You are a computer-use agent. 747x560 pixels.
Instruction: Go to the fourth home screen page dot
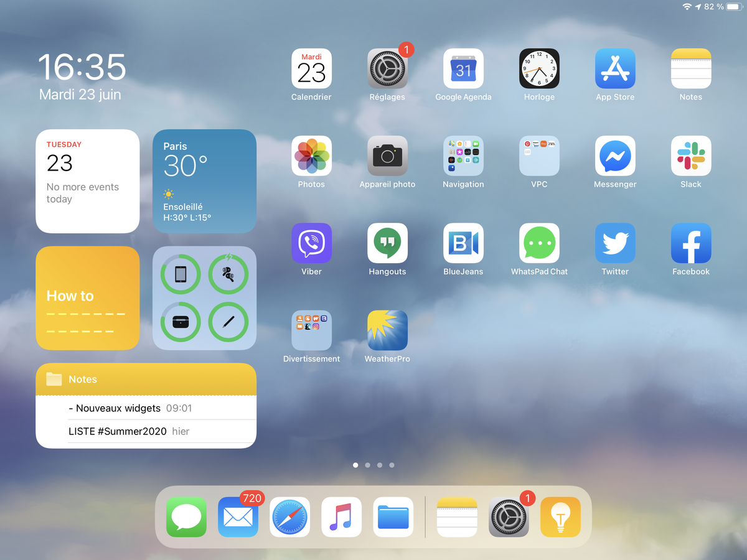coord(392,465)
